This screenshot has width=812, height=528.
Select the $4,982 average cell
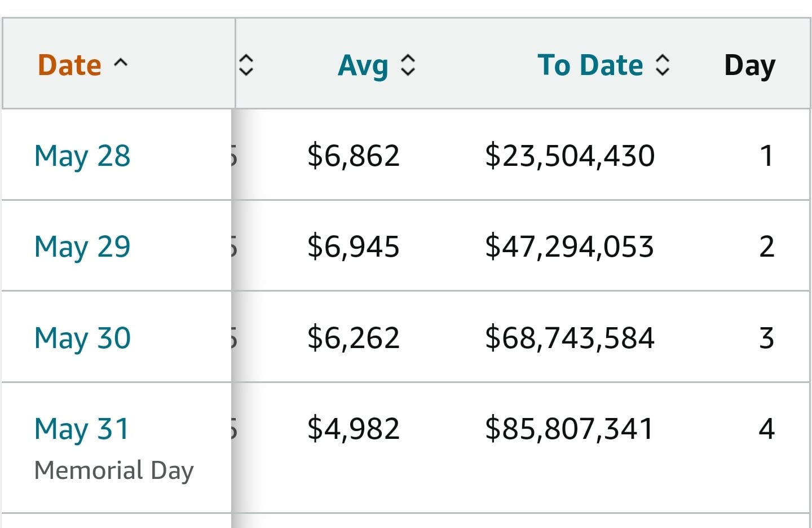tap(354, 429)
